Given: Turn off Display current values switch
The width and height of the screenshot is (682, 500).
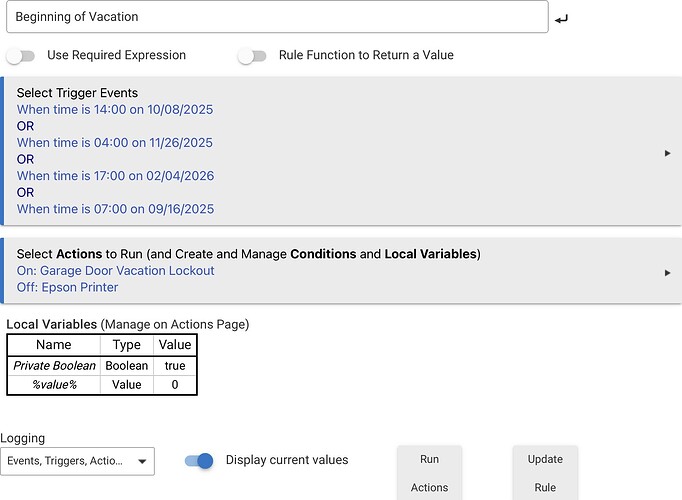Looking at the screenshot, I should (x=199, y=460).
